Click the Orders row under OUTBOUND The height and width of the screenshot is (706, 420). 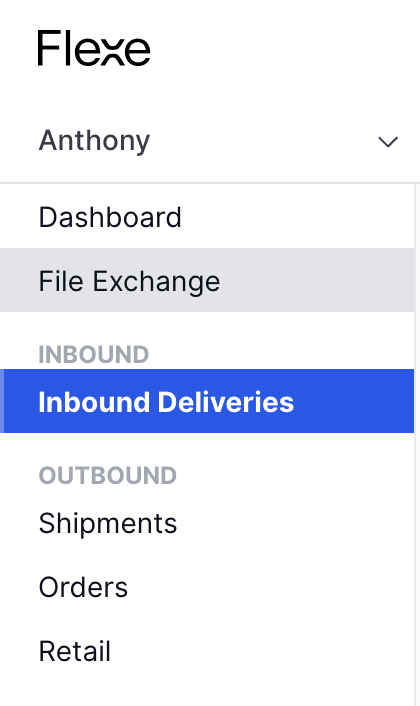[x=207, y=588]
